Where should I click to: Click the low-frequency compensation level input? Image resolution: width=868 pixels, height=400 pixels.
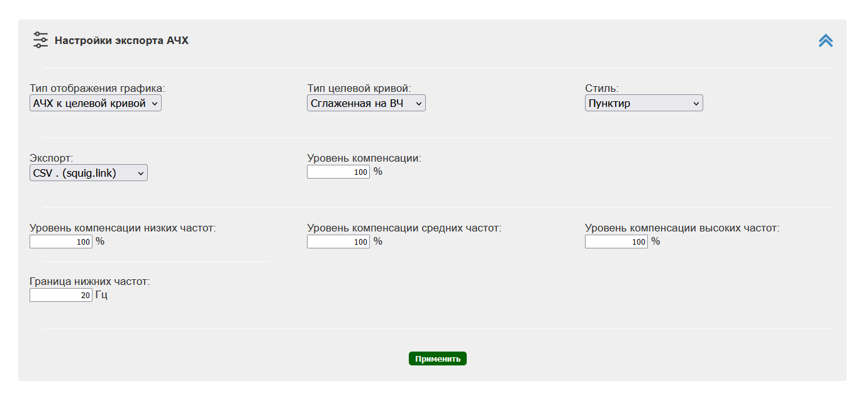pyautogui.click(x=61, y=242)
